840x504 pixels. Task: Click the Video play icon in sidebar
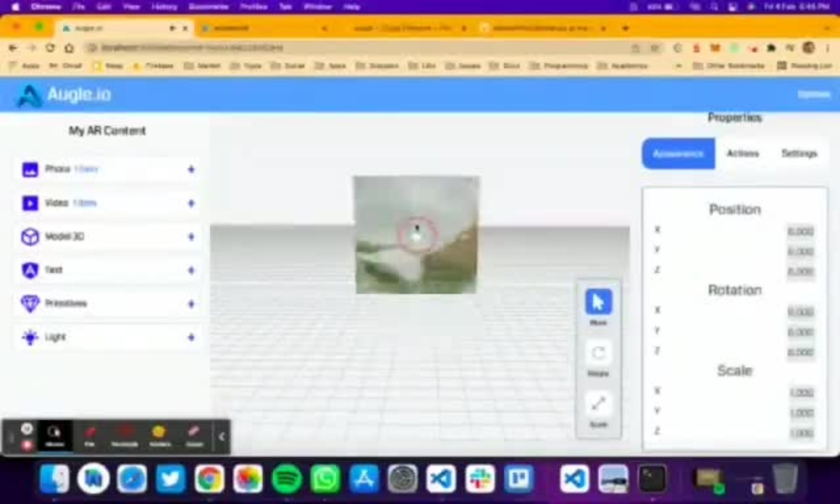click(x=30, y=203)
